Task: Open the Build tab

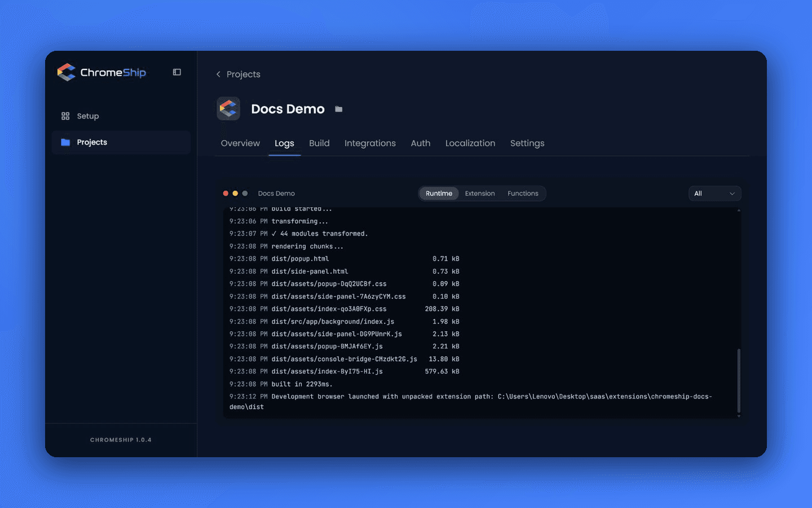Action: point(319,143)
